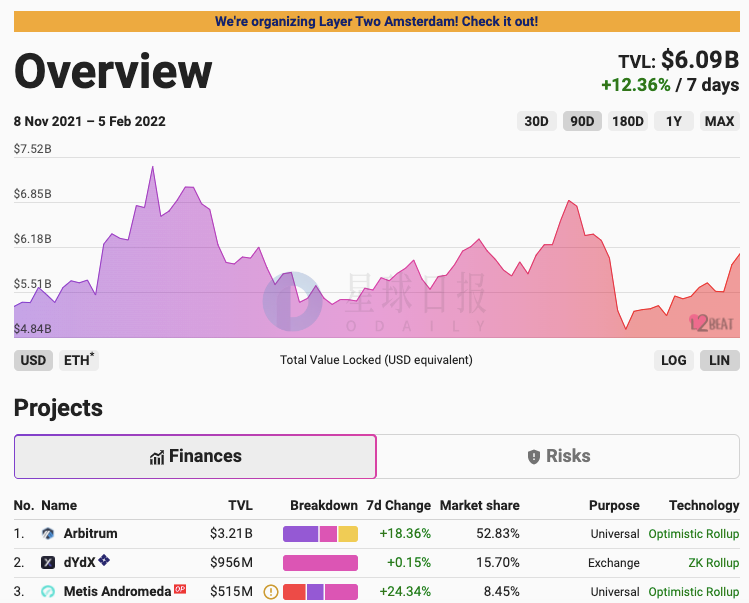Click Metis Andromeda's +24.34% change value
The height and width of the screenshot is (603, 749).
point(405,592)
